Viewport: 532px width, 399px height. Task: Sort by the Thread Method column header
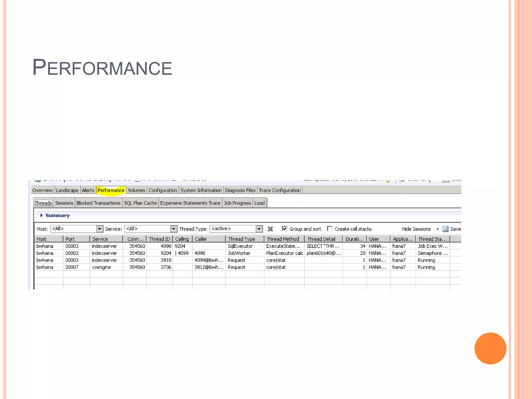pyautogui.click(x=284, y=239)
